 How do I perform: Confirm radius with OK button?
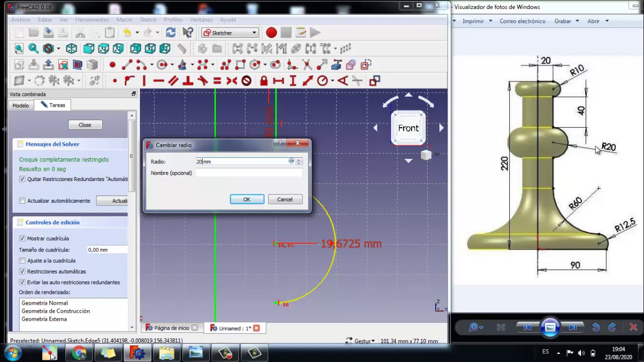(247, 199)
